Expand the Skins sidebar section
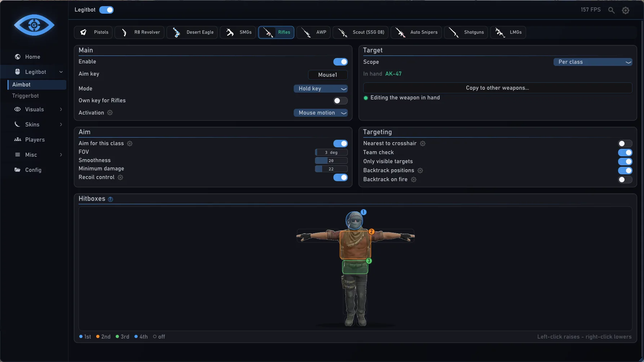The image size is (644, 362). click(x=61, y=125)
